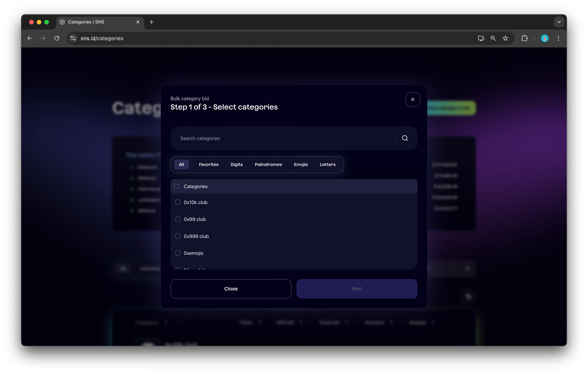588x374 pixels.
Task: Reload the page with the refresh icon
Action: 57,38
